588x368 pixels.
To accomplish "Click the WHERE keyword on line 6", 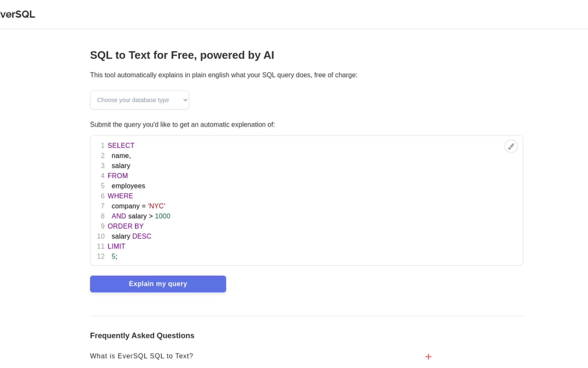I will (120, 196).
